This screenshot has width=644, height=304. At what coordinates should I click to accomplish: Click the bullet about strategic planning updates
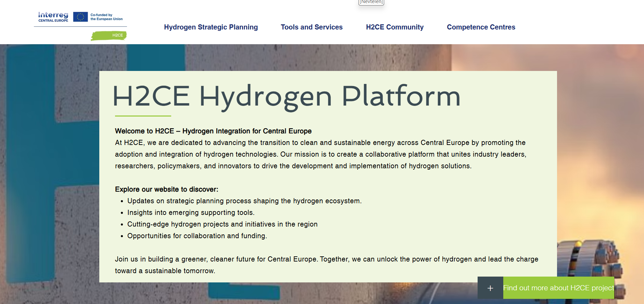coord(244,201)
